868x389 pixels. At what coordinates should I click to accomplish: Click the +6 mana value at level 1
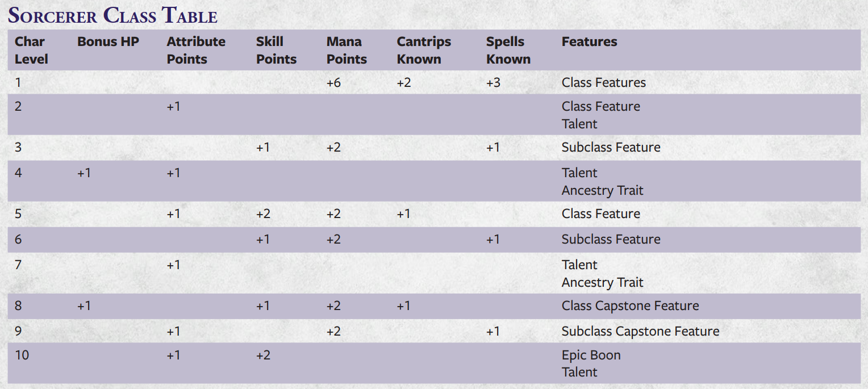pyautogui.click(x=333, y=82)
